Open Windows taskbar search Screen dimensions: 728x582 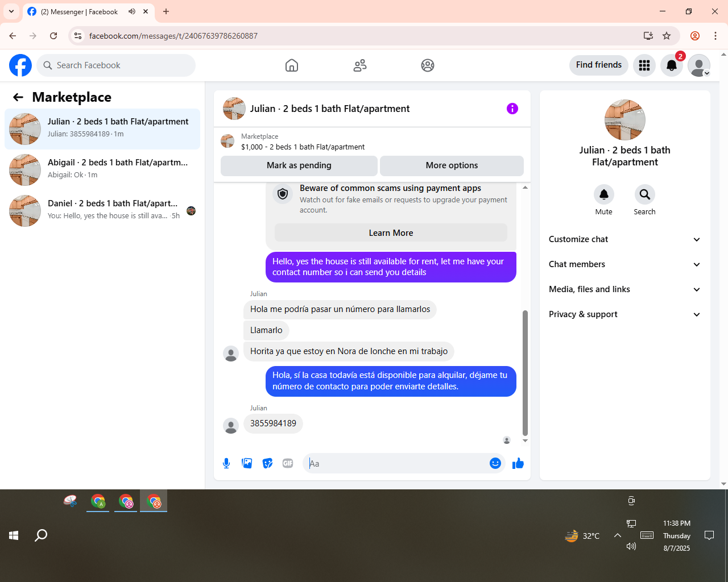tap(41, 535)
